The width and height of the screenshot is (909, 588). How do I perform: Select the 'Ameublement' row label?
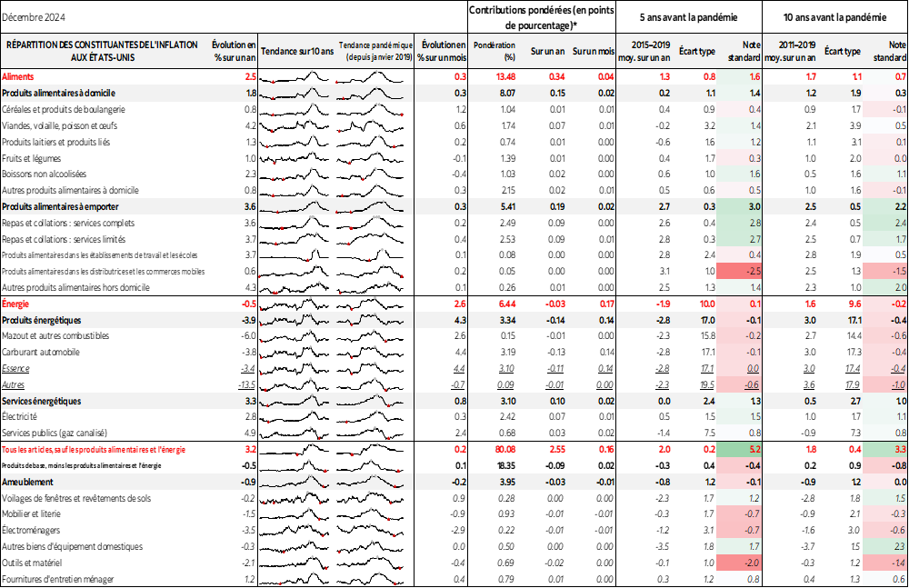point(27,482)
